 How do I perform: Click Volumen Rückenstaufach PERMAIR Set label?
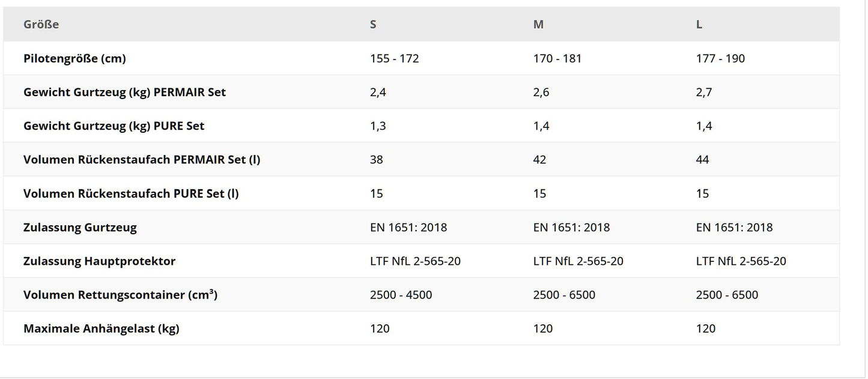[142, 159]
